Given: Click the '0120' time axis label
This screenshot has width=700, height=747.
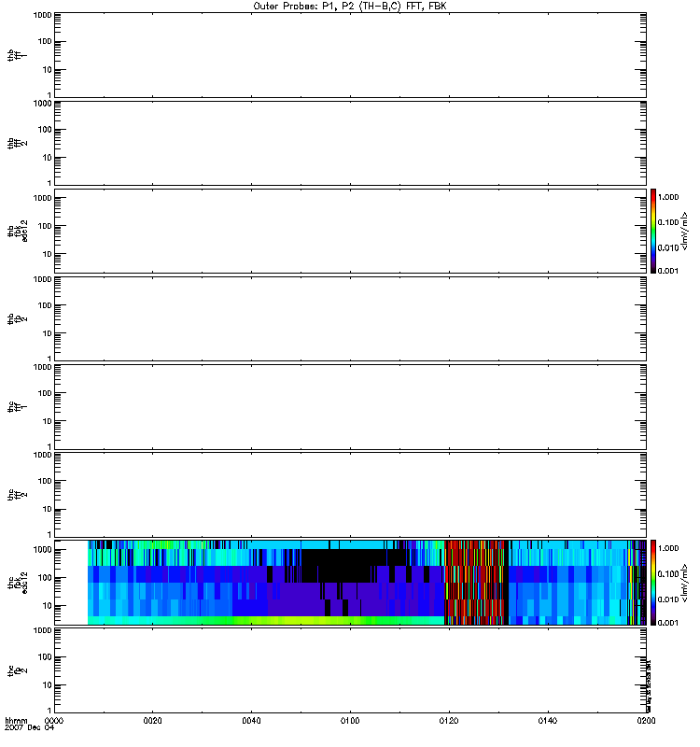Looking at the screenshot, I should [x=449, y=721].
